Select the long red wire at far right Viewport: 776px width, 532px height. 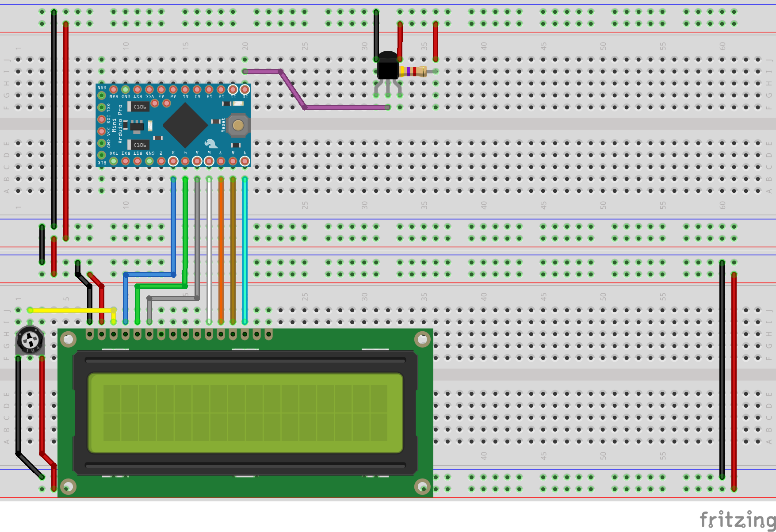734,382
